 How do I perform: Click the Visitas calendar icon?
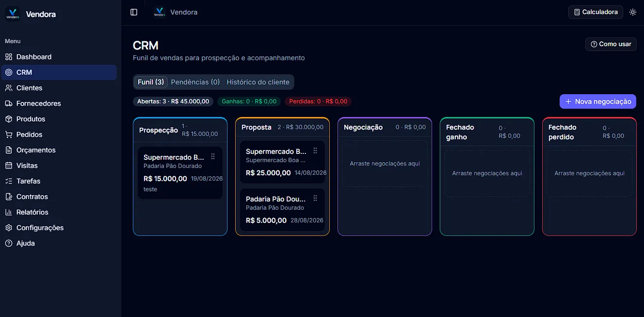pos(9,166)
